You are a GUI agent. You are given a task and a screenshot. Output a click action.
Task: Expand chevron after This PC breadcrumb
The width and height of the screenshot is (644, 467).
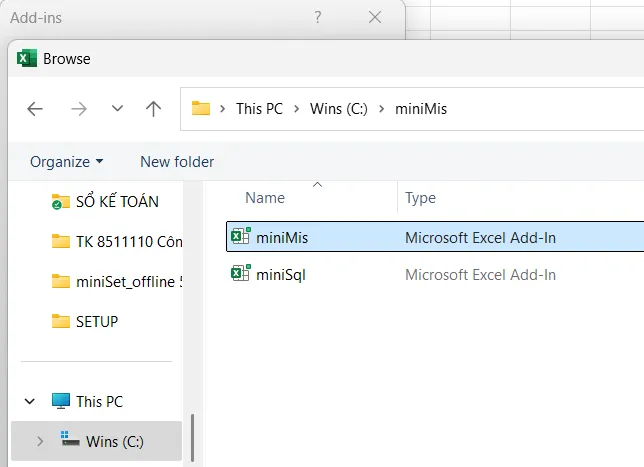pos(297,109)
